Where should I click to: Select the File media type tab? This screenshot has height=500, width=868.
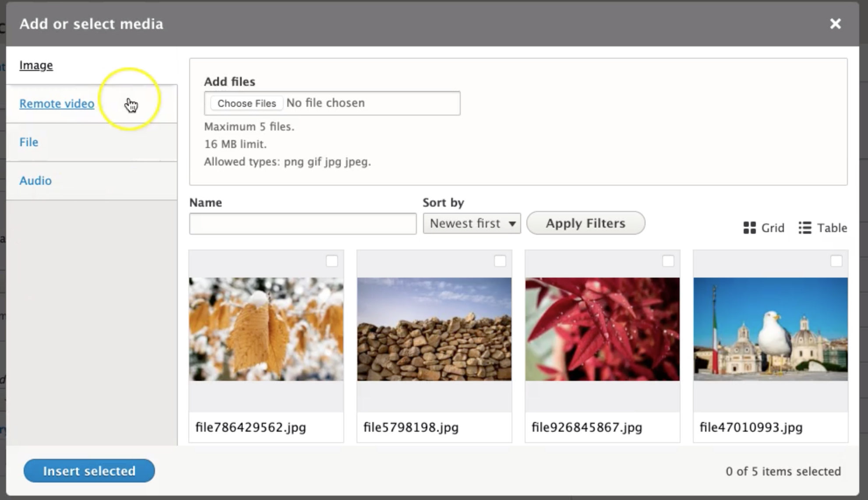tap(29, 142)
